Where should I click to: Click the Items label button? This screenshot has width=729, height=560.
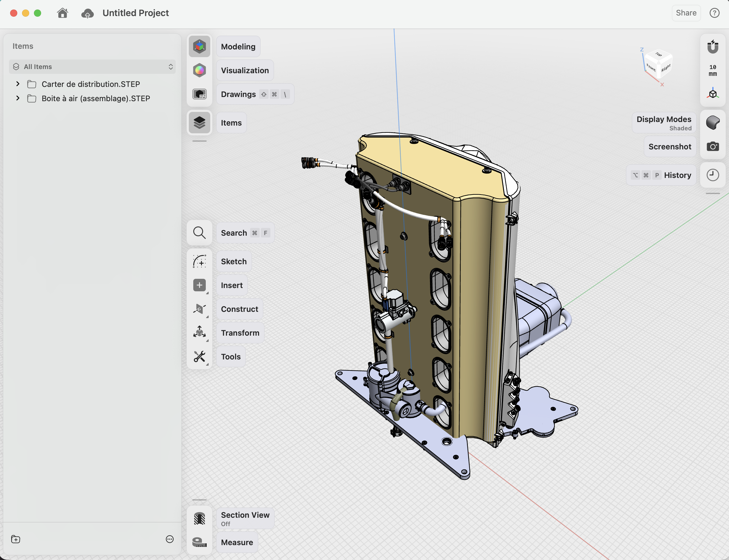pos(231,123)
